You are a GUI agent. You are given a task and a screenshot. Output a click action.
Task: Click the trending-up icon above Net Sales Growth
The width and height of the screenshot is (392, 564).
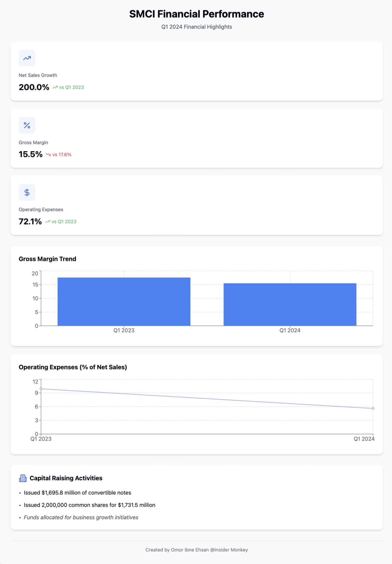tap(27, 58)
